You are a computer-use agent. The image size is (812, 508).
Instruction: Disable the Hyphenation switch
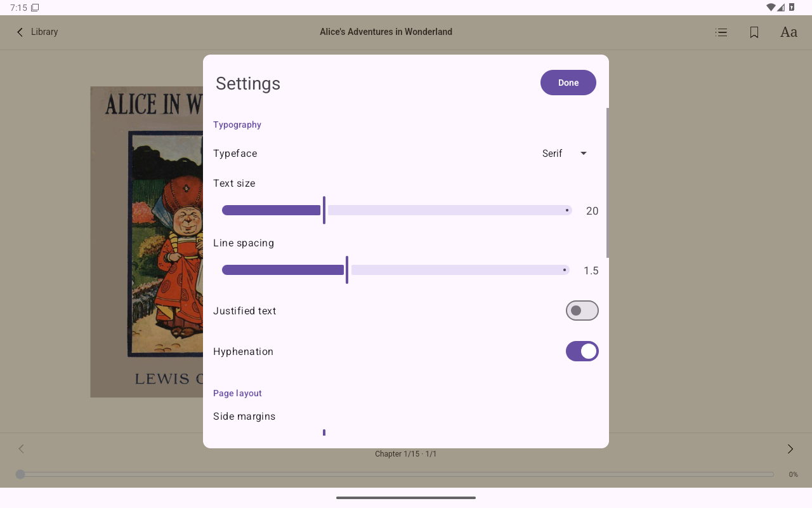[582, 351]
